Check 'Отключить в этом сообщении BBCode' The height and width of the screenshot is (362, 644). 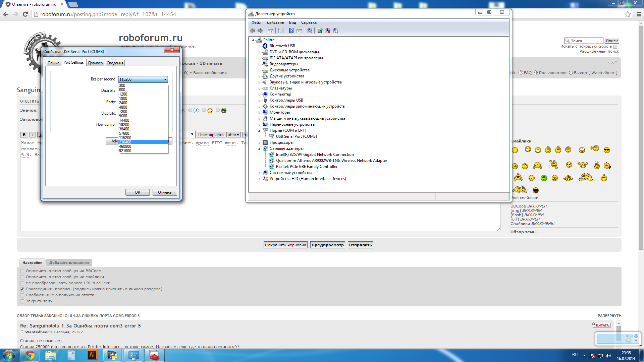pos(22,271)
